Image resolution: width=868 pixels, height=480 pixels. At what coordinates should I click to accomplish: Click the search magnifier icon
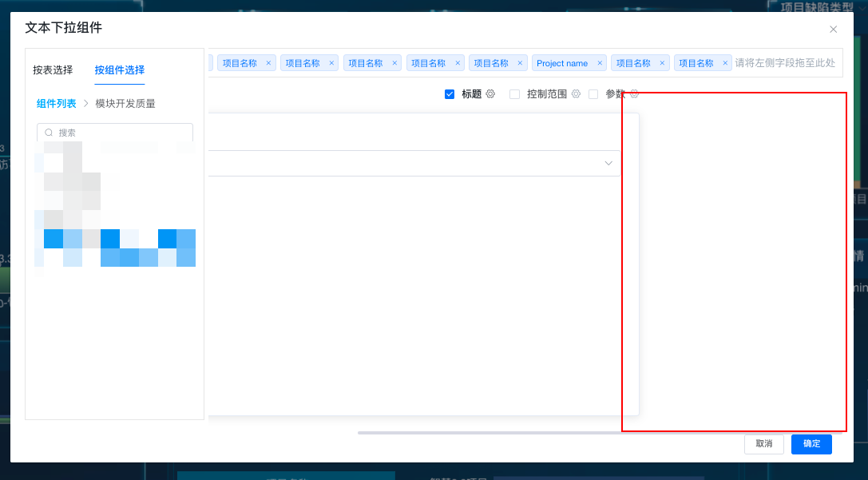pyautogui.click(x=49, y=133)
